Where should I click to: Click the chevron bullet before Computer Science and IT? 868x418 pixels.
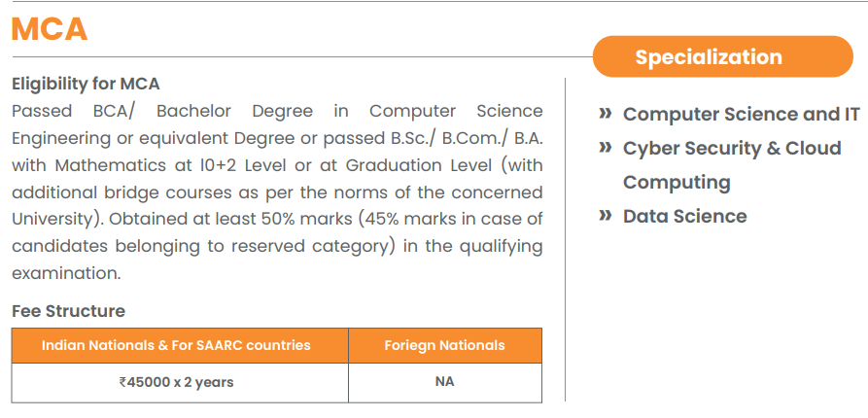click(x=606, y=114)
